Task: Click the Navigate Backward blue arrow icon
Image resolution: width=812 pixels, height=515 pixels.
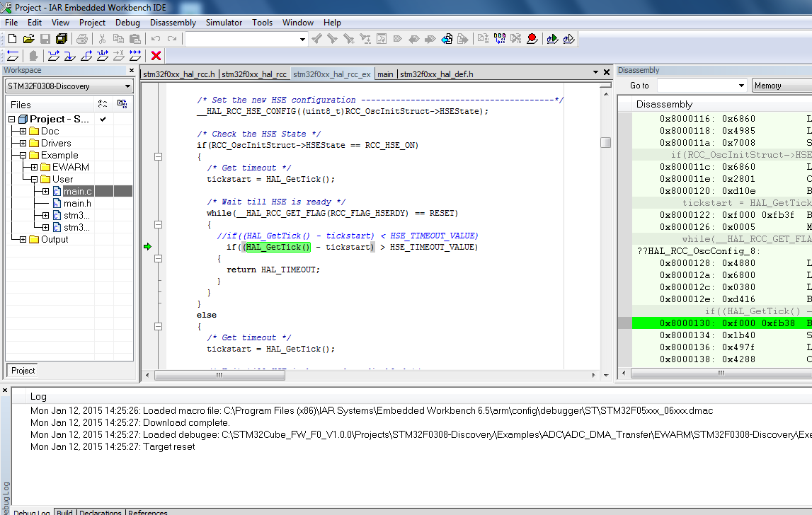Action: pyautogui.click(x=447, y=39)
